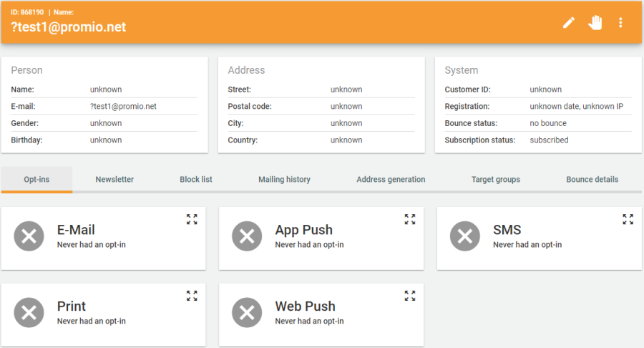This screenshot has width=644, height=348.
Task: Open the Bounce details tab
Action: coord(592,180)
